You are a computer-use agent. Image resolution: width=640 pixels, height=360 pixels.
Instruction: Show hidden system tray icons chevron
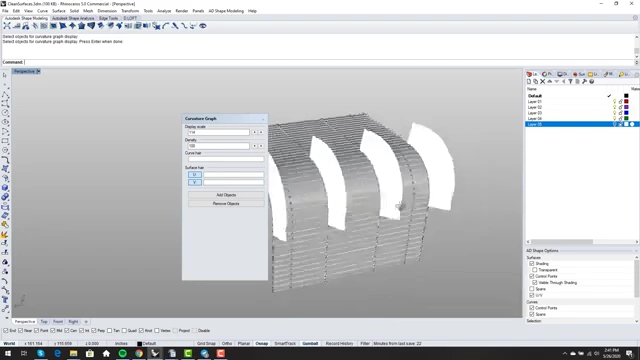(x=564, y=353)
